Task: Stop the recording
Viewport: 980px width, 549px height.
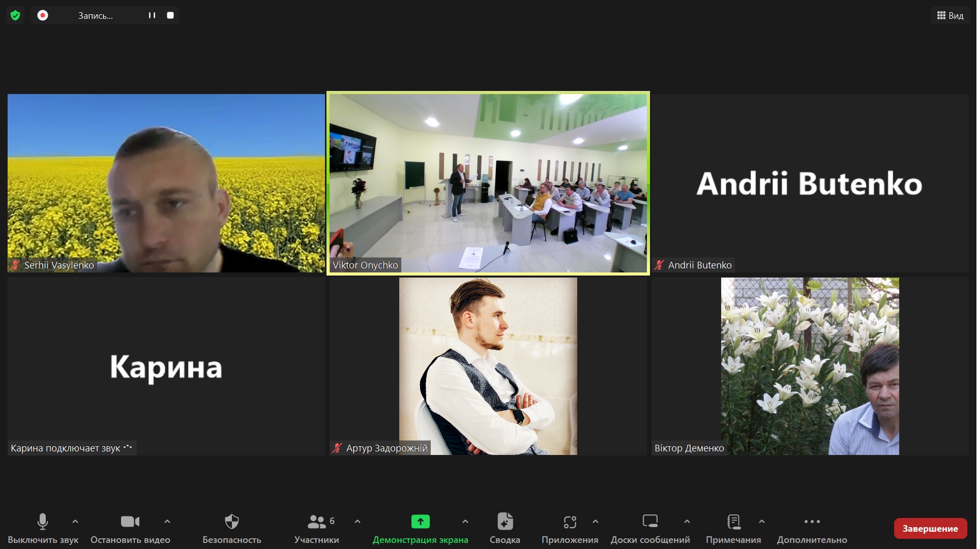Action: click(170, 15)
